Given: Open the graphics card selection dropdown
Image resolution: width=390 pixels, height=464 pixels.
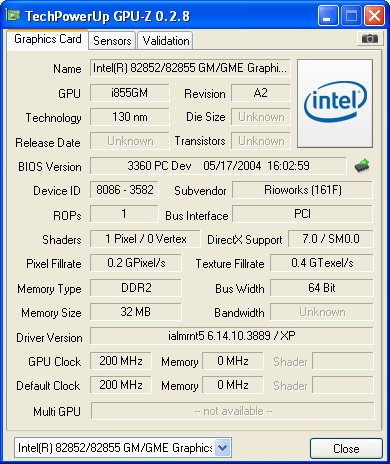Looking at the screenshot, I should tap(223, 447).
